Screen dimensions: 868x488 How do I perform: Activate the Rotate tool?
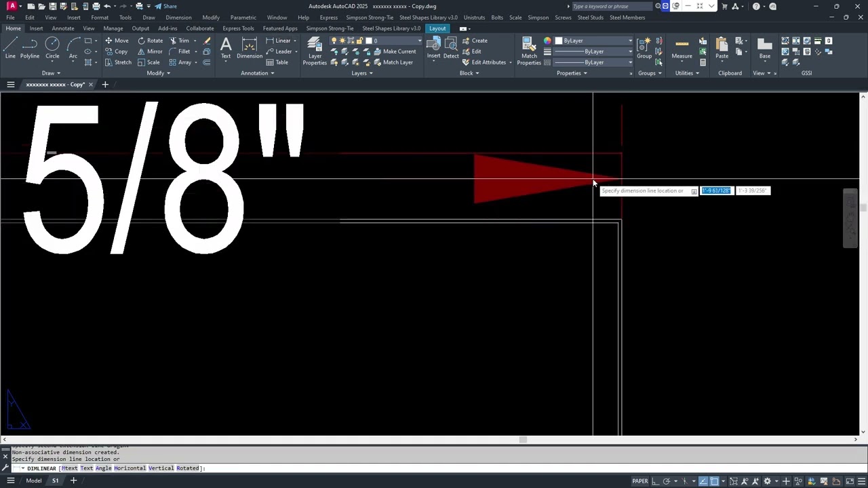[150, 41]
